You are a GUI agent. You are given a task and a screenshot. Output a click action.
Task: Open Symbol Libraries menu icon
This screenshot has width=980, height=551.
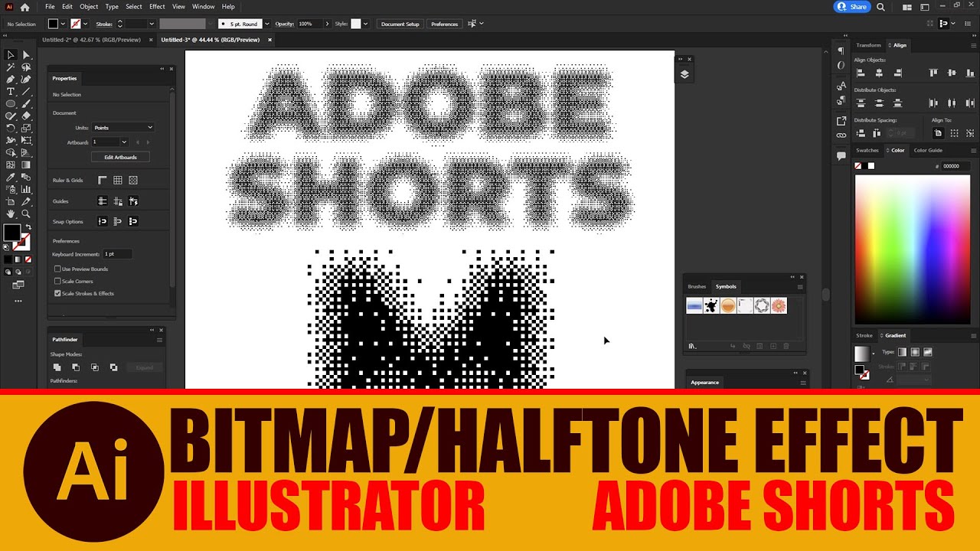point(693,347)
